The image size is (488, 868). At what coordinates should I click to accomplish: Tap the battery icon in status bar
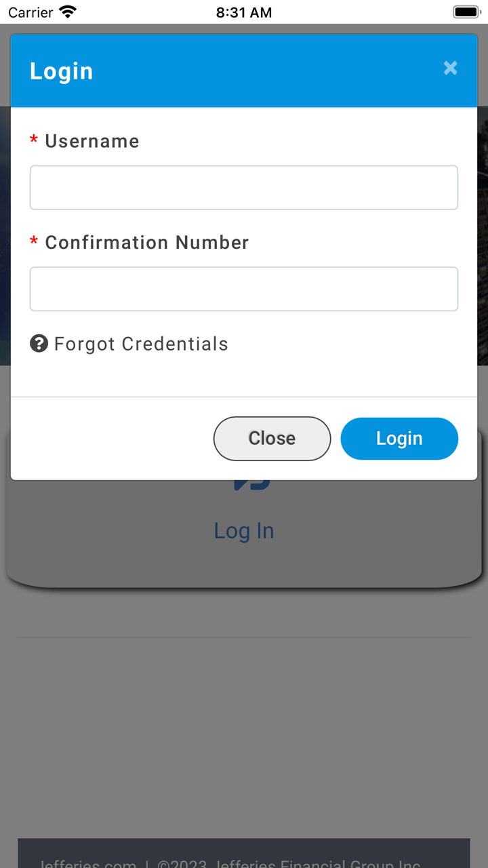pyautogui.click(x=466, y=12)
